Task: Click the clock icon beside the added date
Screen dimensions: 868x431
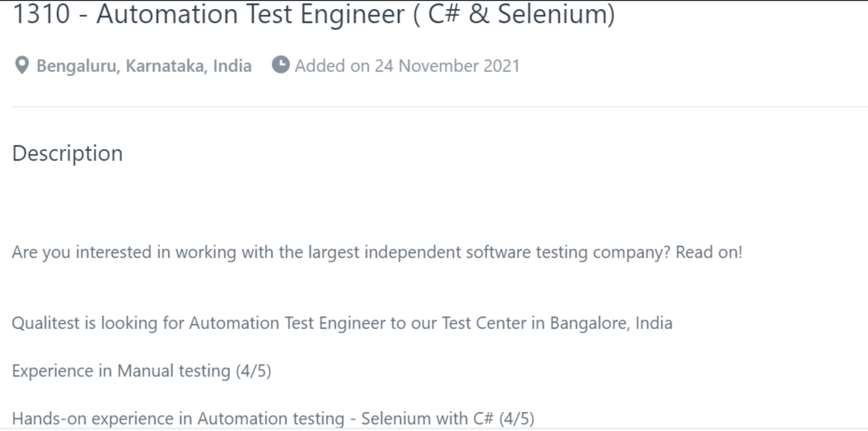Action: click(x=281, y=65)
